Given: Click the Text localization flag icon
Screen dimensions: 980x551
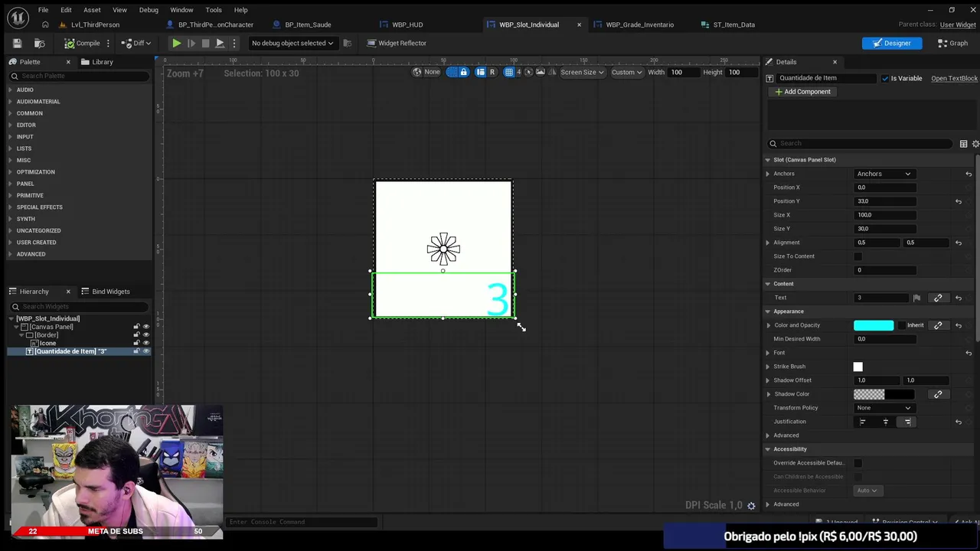Looking at the screenshot, I should (x=916, y=298).
